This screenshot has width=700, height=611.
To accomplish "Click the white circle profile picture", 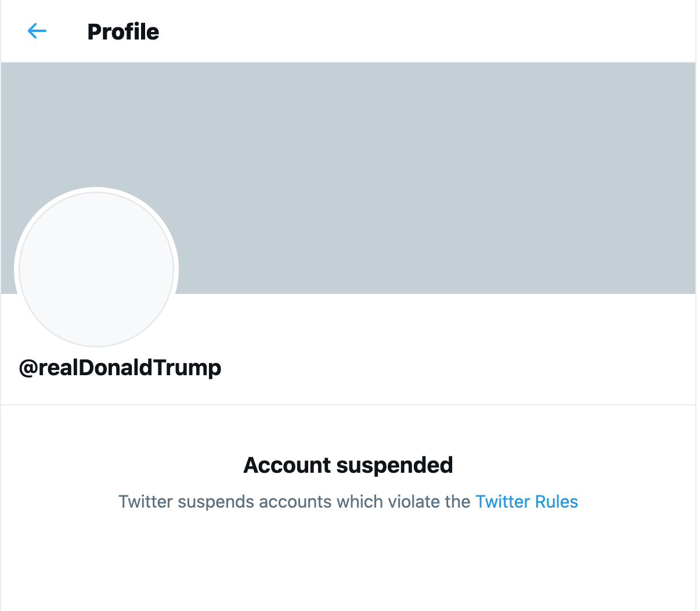I will (x=96, y=269).
